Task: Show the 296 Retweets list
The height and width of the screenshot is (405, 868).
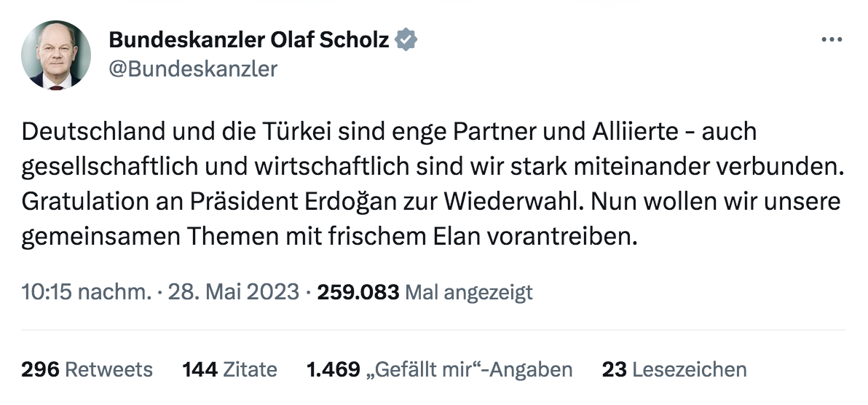Action: click(87, 369)
